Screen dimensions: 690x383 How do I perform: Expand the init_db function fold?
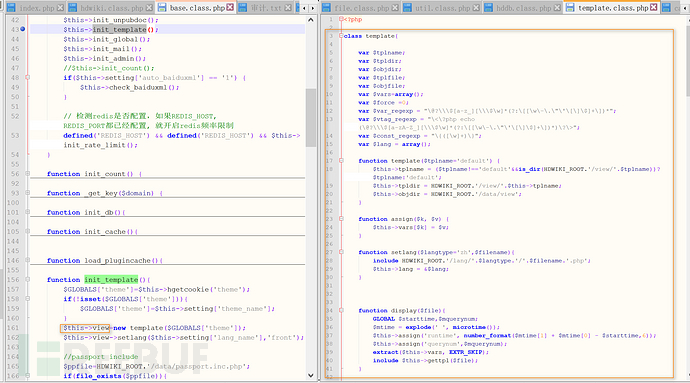coord(27,212)
